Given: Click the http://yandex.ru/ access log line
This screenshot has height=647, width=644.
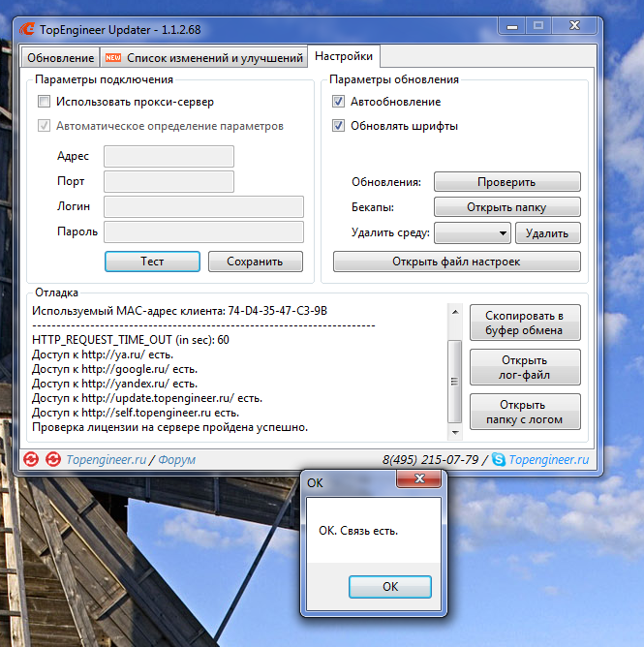Looking at the screenshot, I should 114,384.
